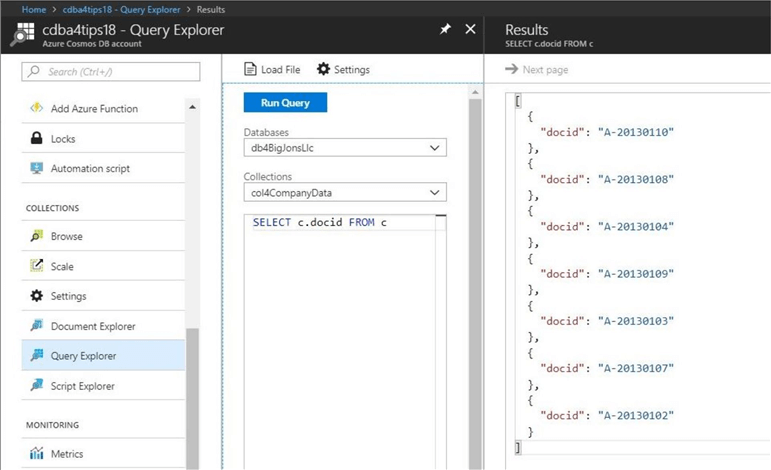Open the Databases dropdown db4BigJonsLlc
The image size is (771, 470).
click(345, 147)
